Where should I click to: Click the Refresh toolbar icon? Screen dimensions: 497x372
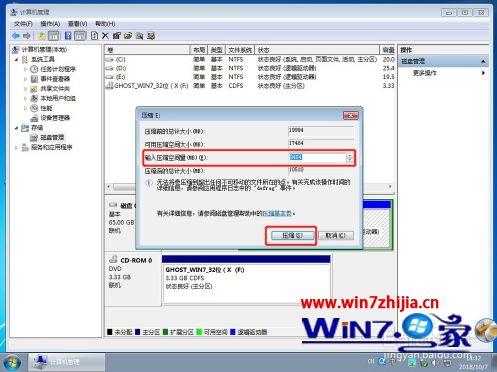pyautogui.click(x=94, y=36)
